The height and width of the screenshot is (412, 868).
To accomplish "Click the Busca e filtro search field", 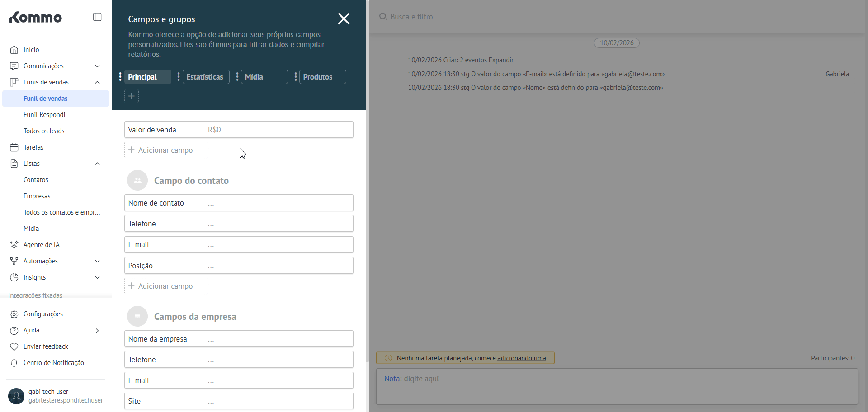I will coord(411,17).
